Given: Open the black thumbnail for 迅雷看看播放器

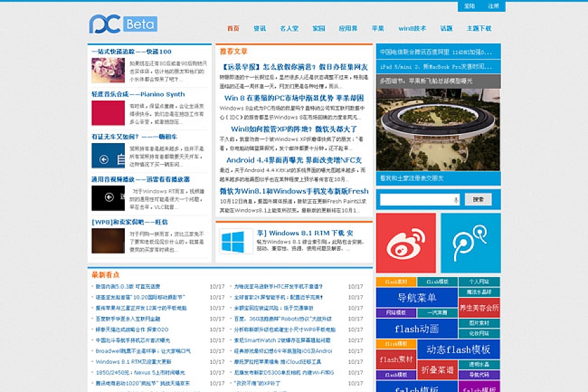Looking at the screenshot, I should tap(108, 198).
